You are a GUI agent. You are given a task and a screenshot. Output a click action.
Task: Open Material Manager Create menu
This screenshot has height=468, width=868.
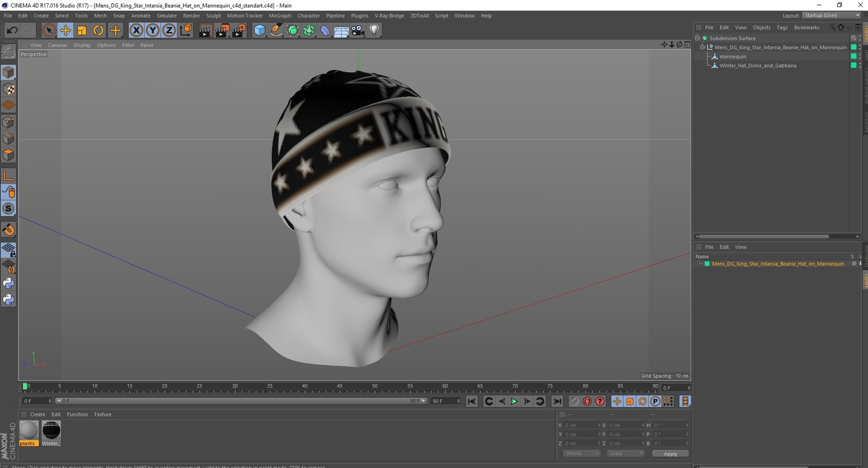[38, 414]
